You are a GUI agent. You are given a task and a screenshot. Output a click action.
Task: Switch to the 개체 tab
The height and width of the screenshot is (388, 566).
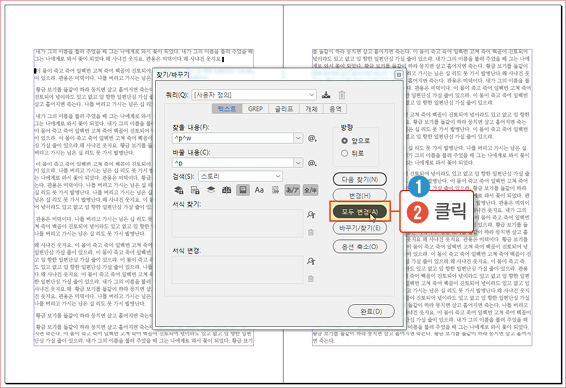[x=311, y=109]
